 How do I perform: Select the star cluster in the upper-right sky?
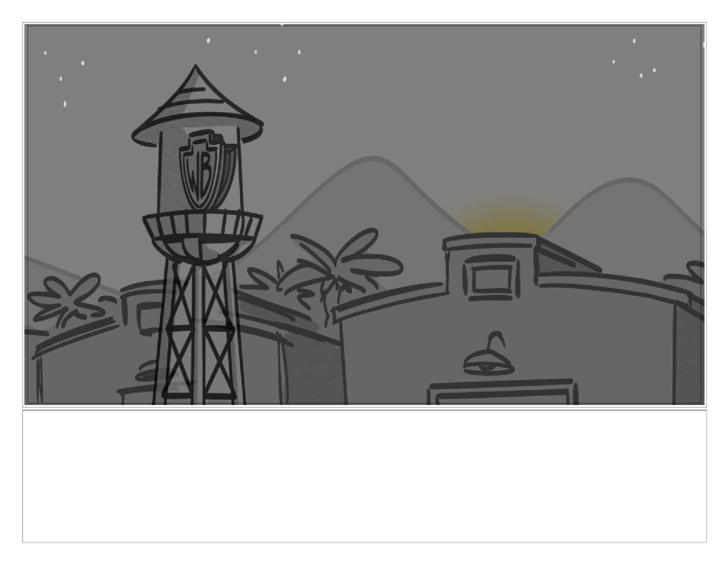click(635, 58)
